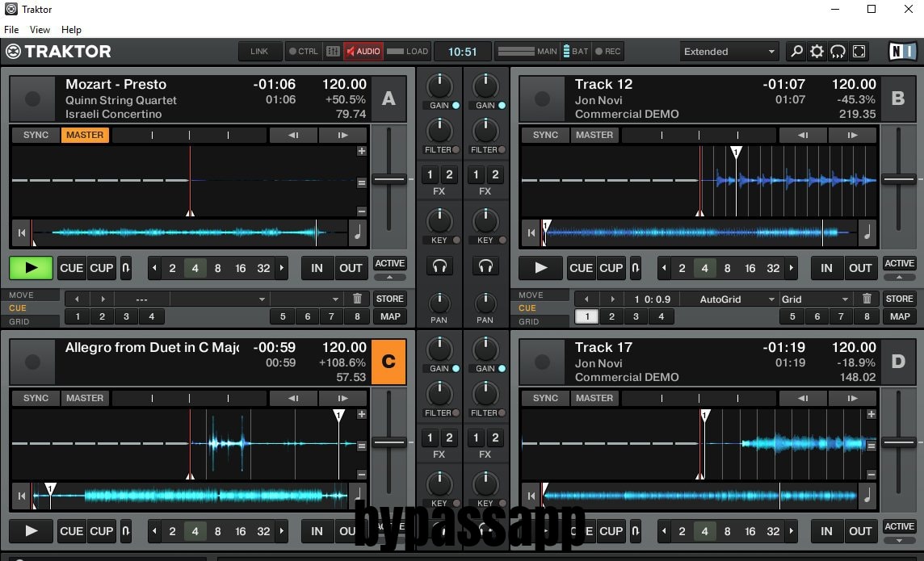This screenshot has height=561, width=924.
Task: Click LINK button in header
Action: (x=258, y=51)
